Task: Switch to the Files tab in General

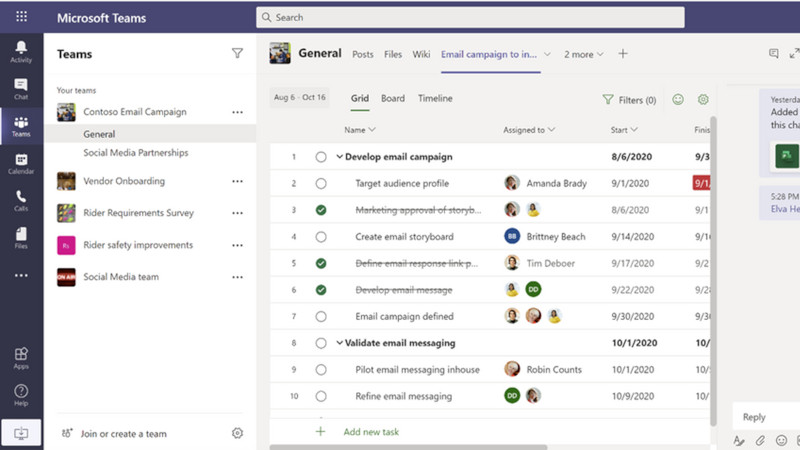Action: (393, 54)
